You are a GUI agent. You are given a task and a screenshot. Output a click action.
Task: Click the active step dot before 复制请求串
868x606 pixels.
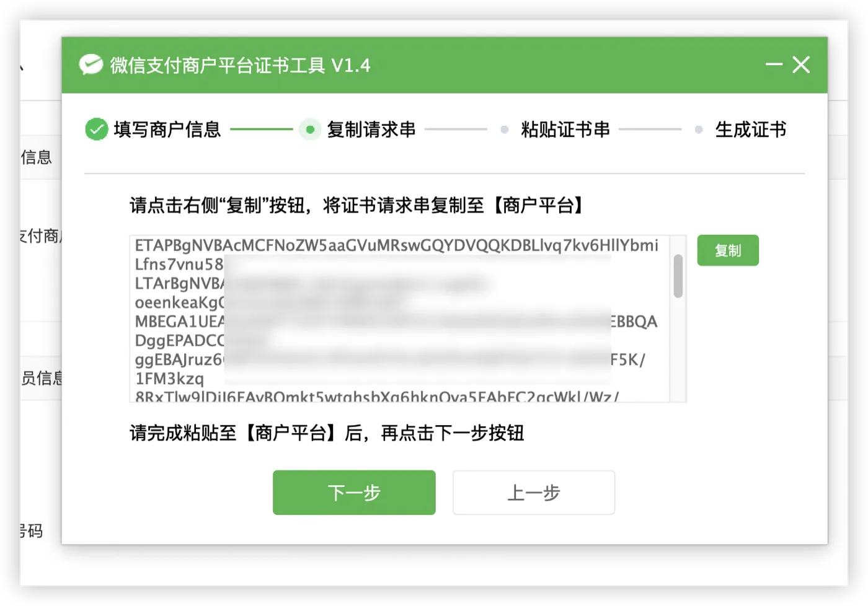click(x=310, y=130)
